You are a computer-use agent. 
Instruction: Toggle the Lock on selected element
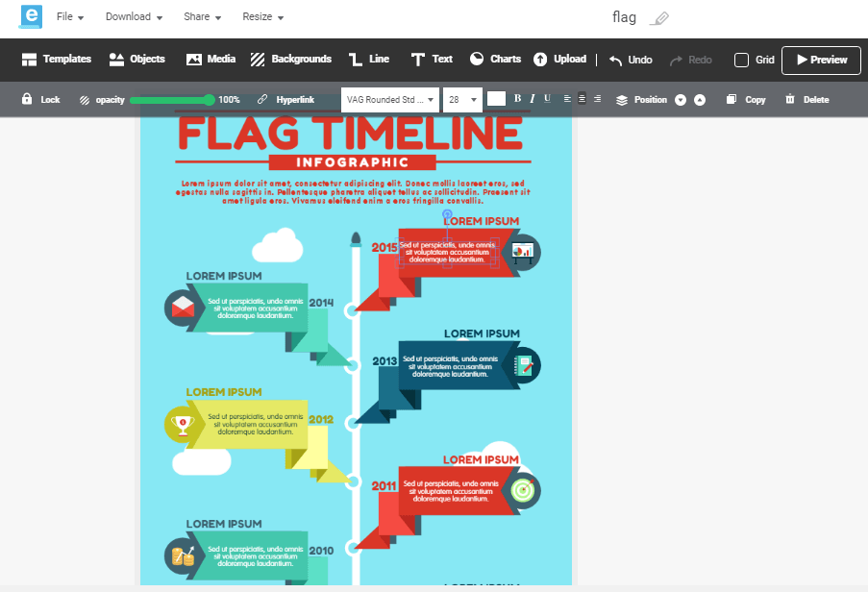tap(40, 99)
